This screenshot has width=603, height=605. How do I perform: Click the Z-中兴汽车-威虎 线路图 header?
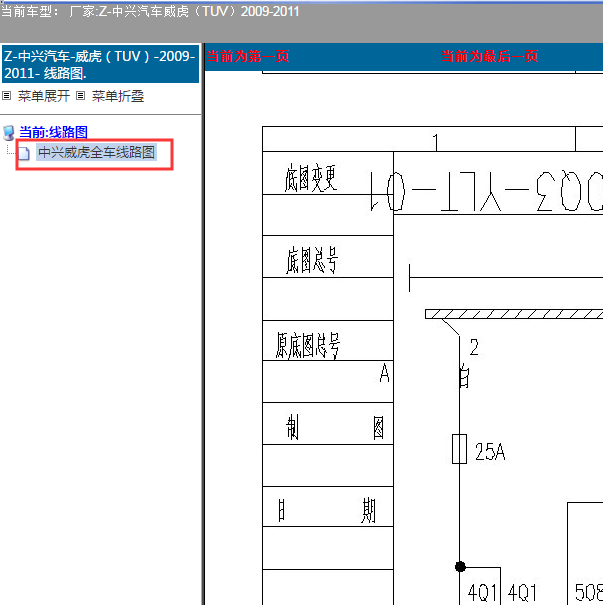(x=100, y=64)
